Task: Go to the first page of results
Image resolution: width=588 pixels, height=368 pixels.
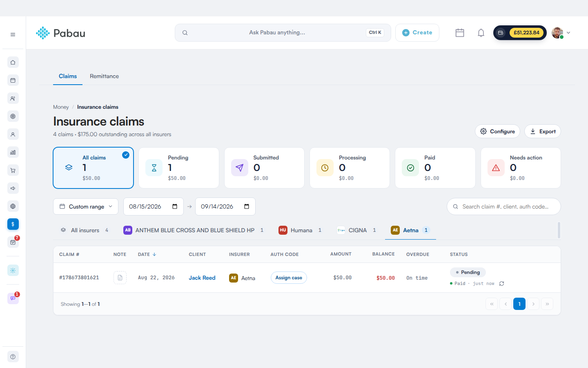Action: [x=492, y=304]
